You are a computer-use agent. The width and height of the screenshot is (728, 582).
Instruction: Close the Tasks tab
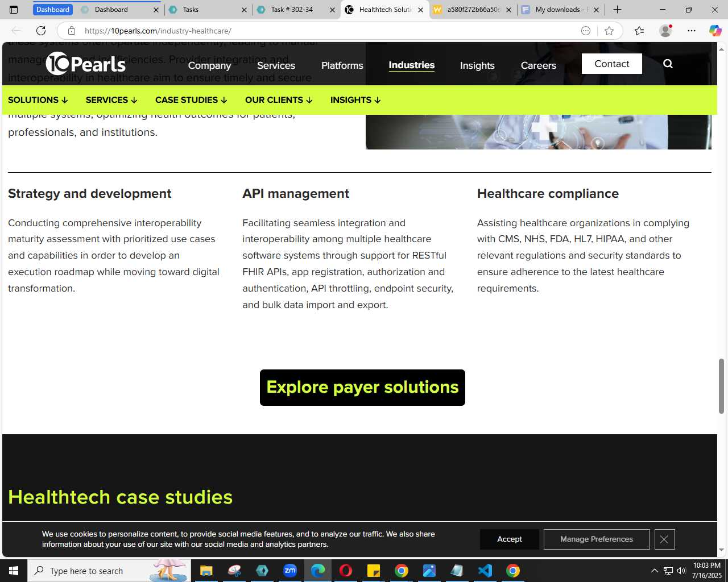point(244,10)
